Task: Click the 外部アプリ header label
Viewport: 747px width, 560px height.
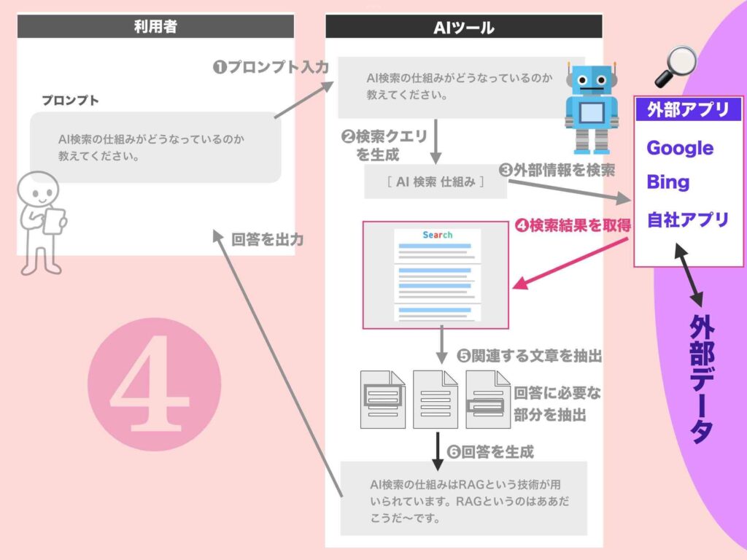Action: click(689, 109)
